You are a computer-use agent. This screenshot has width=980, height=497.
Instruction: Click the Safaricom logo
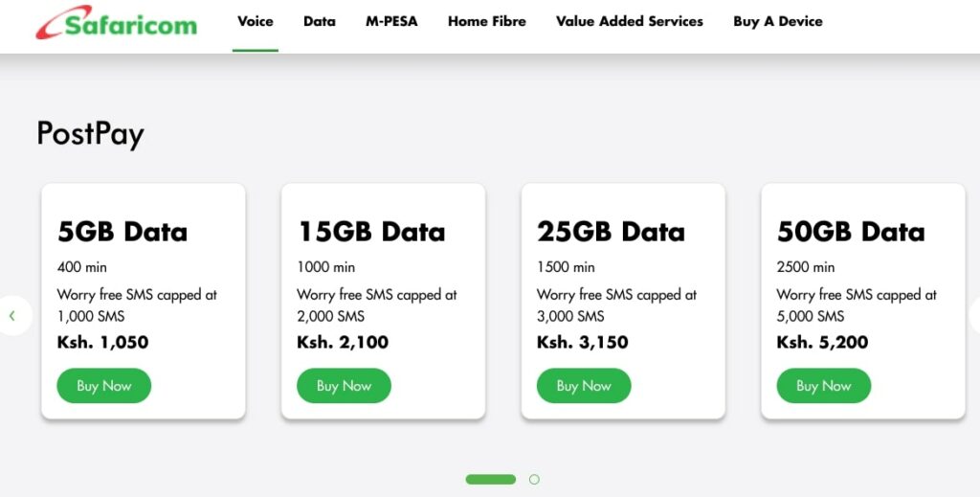(116, 23)
